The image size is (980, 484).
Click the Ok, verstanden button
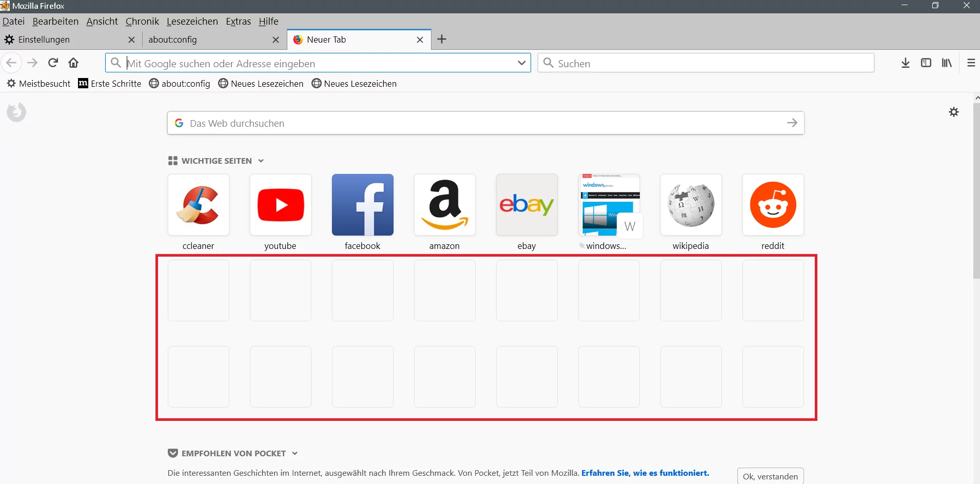770,476
